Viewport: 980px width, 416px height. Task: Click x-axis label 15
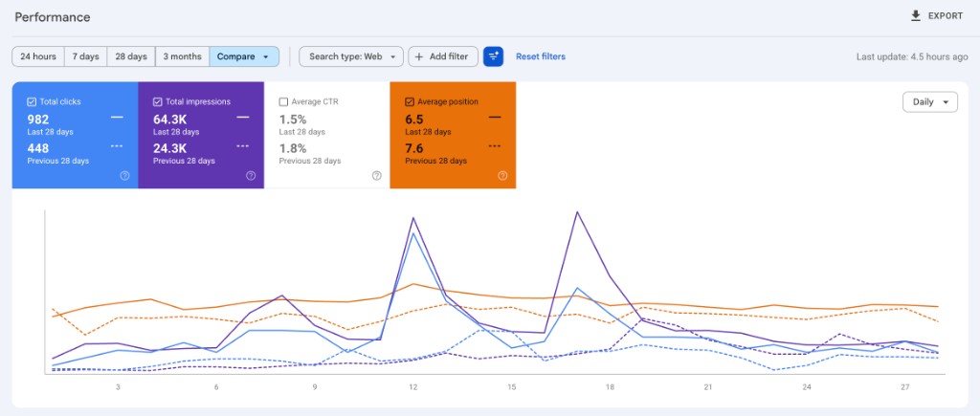click(511, 387)
